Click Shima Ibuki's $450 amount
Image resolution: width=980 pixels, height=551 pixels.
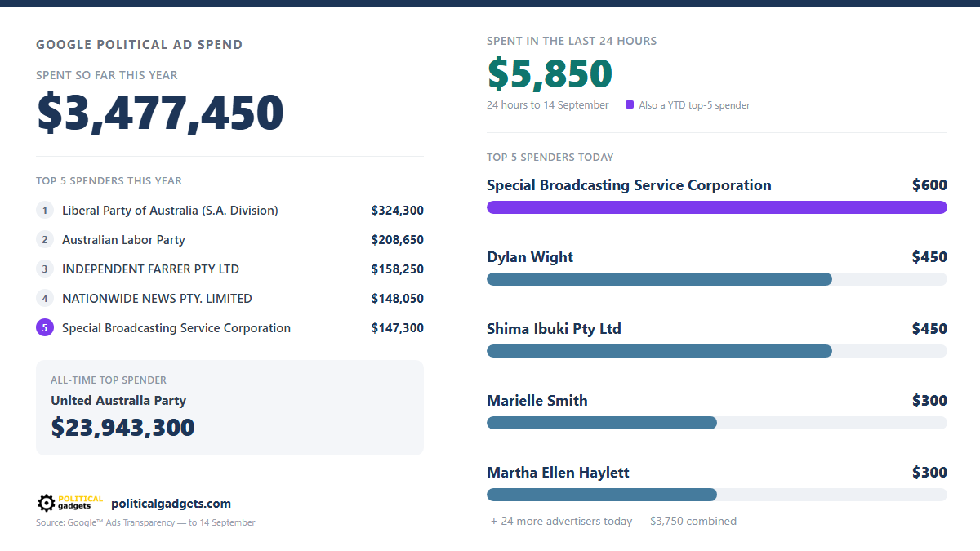pyautogui.click(x=930, y=329)
